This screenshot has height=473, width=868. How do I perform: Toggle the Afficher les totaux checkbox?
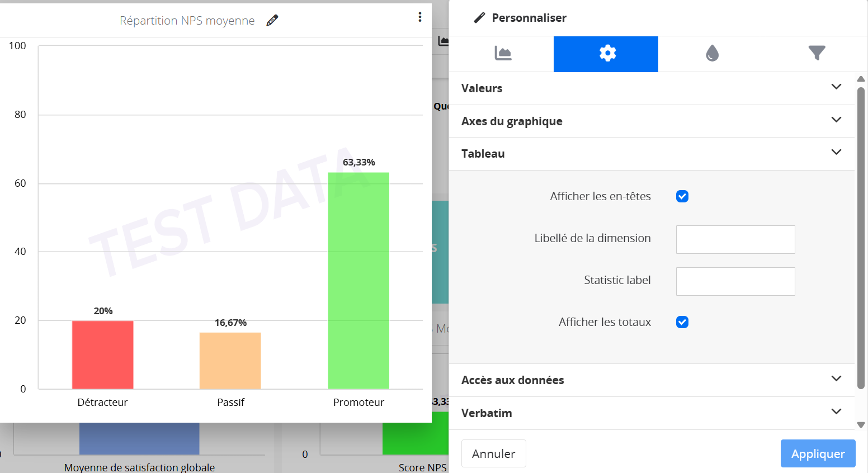(682, 322)
